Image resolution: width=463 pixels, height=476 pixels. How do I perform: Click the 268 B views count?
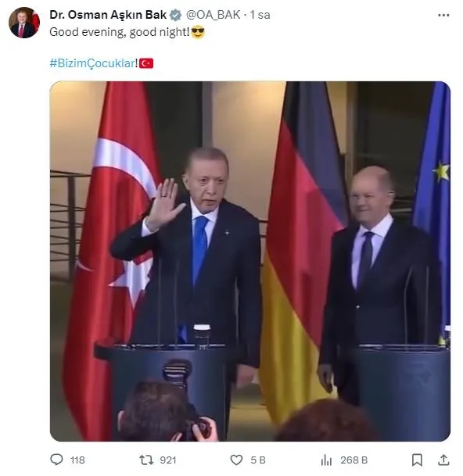tap(354, 460)
